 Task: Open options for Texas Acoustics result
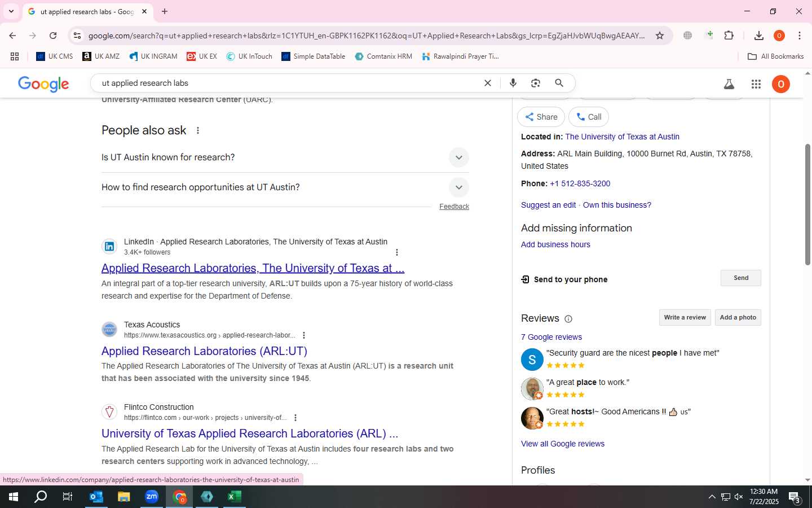pos(304,335)
